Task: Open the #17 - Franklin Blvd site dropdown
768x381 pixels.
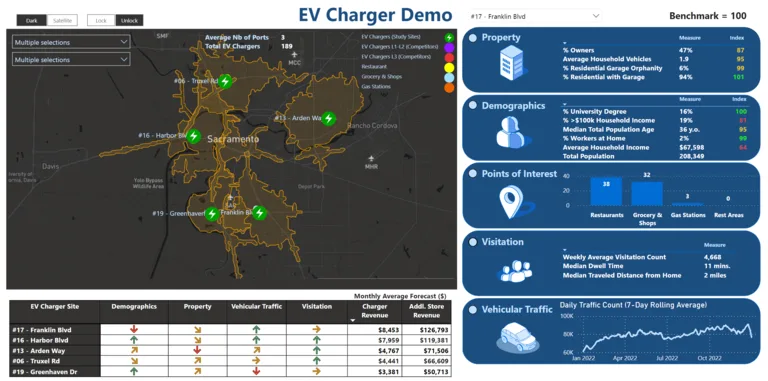Action: pyautogui.click(x=535, y=16)
